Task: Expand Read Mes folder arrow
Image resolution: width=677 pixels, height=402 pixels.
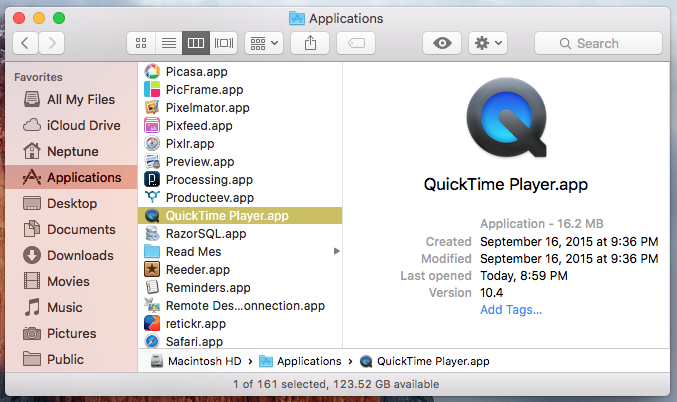Action: tap(337, 251)
